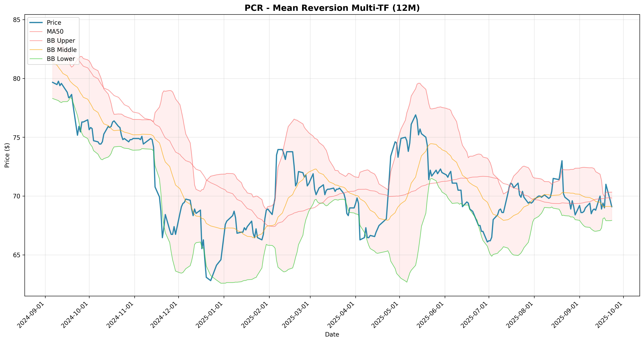Click the 'BB Upper' legend label

[x=61, y=41]
